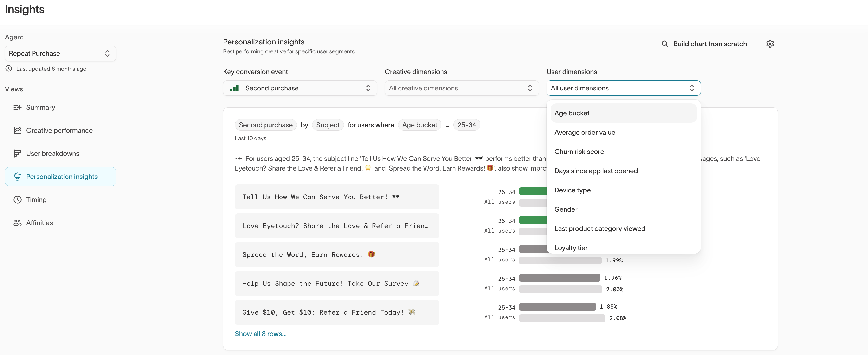Click the green bar for Tell Us subject line
This screenshot has width=868, height=355.
pyautogui.click(x=533, y=191)
